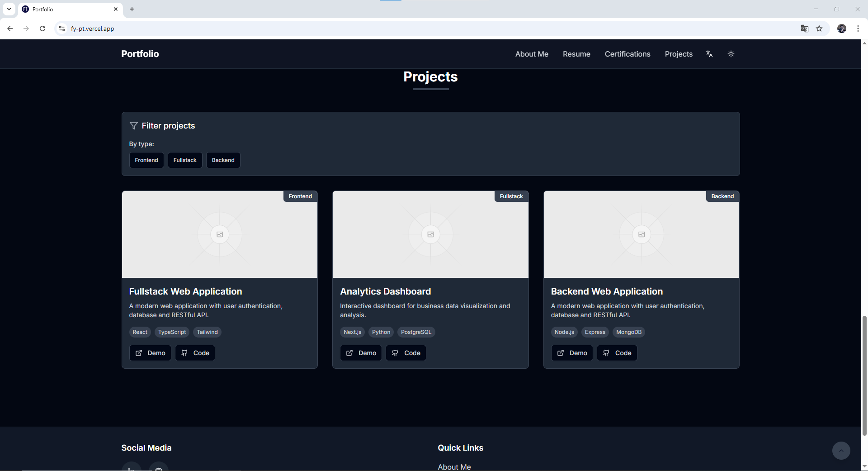
Task: Click the browser back arrow
Action: [10, 29]
